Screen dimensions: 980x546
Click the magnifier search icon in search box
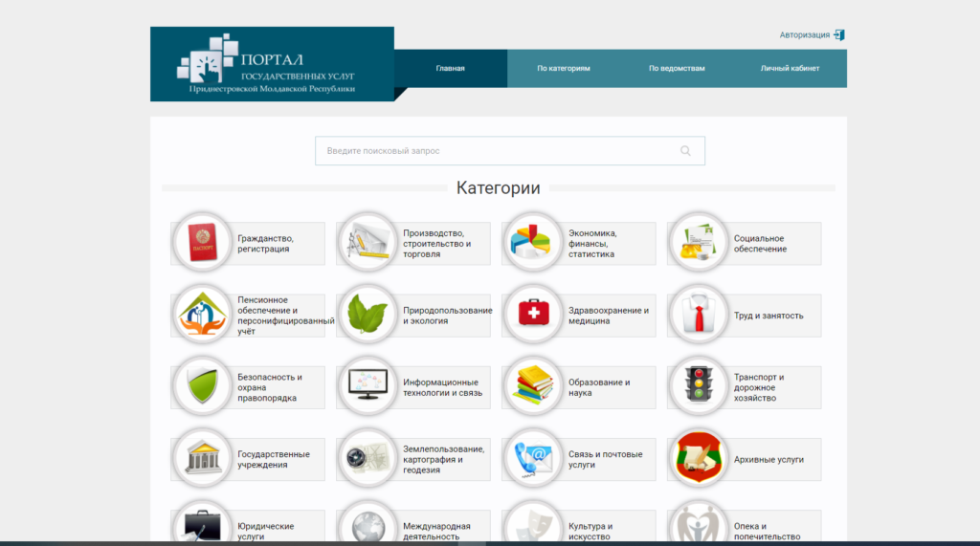tap(685, 150)
